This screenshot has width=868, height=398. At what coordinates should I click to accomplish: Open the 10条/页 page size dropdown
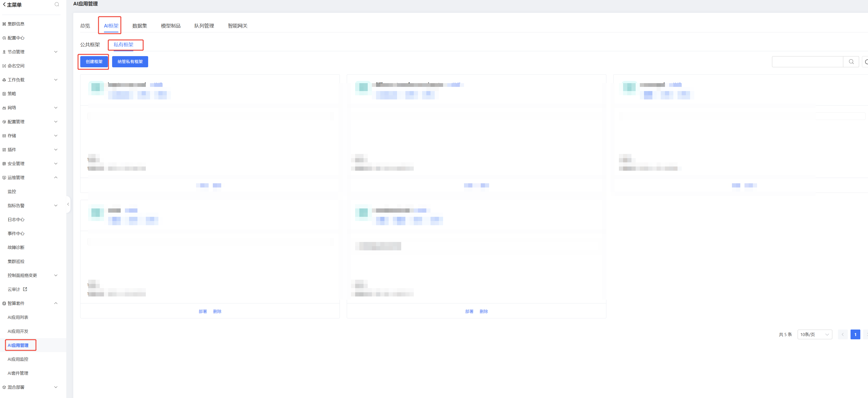coord(815,334)
